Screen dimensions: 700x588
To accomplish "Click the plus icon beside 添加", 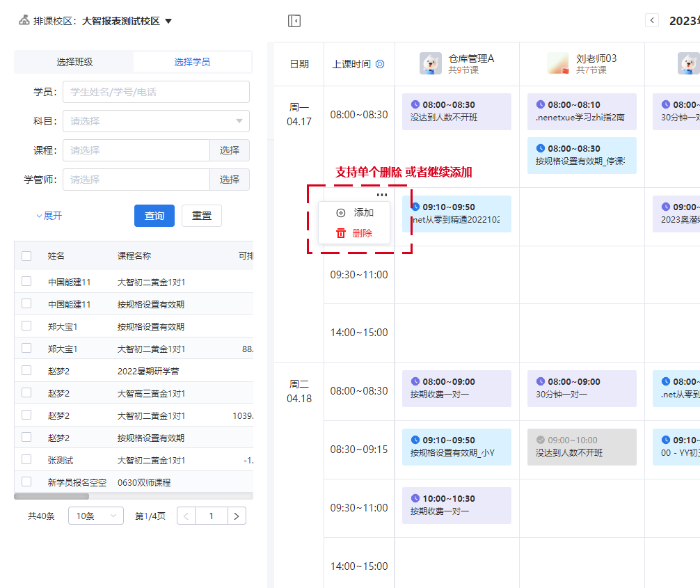I will tap(341, 213).
